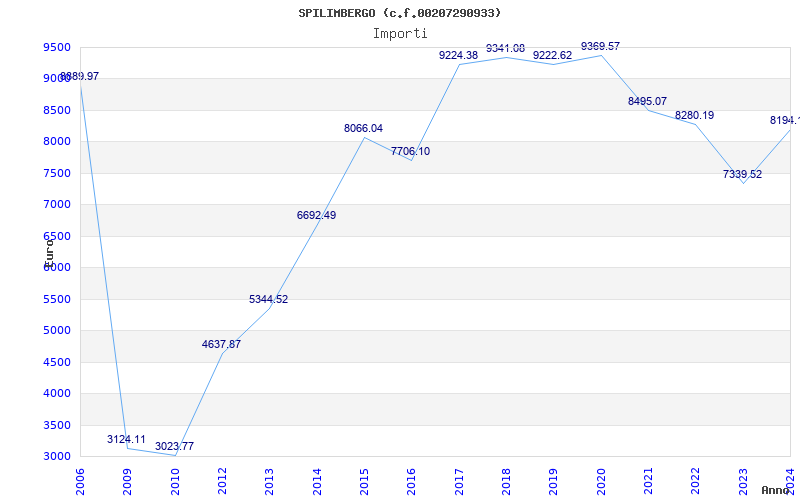Click the 2018 x-axis year label
This screenshot has width=800, height=500.
click(506, 482)
